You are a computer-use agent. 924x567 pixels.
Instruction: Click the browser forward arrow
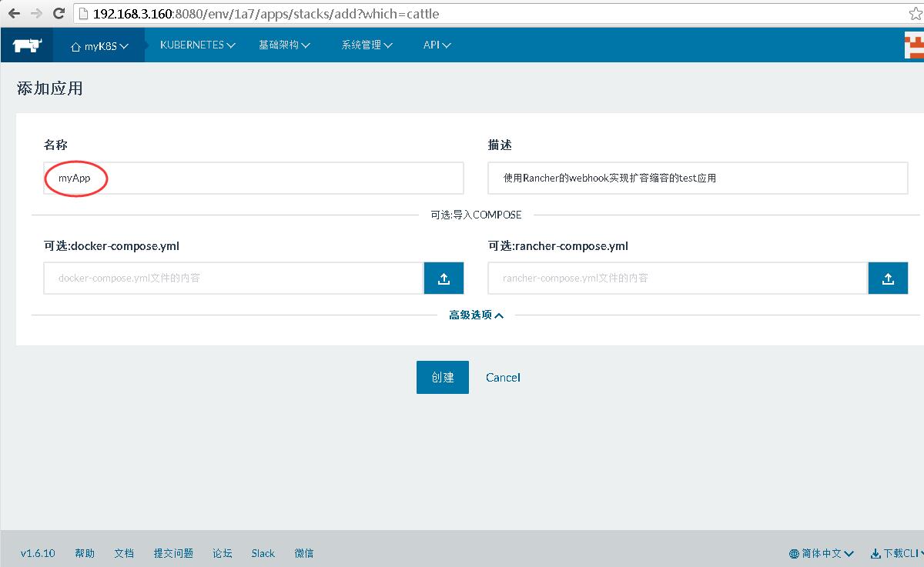[36, 13]
